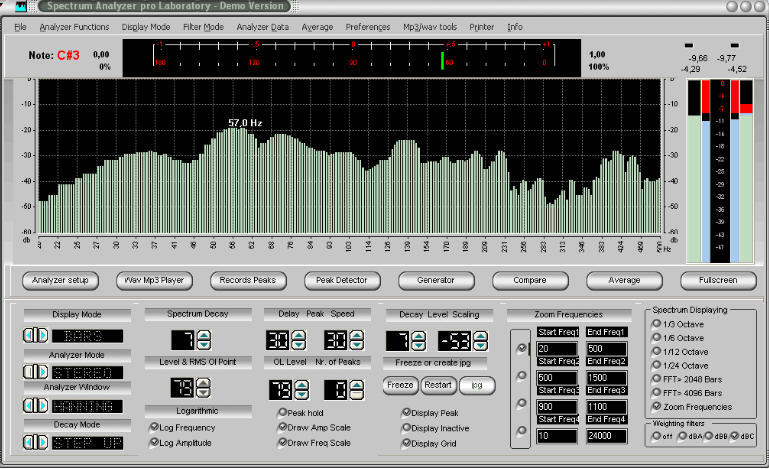Open the Mp3/wav tools menu

430,27
